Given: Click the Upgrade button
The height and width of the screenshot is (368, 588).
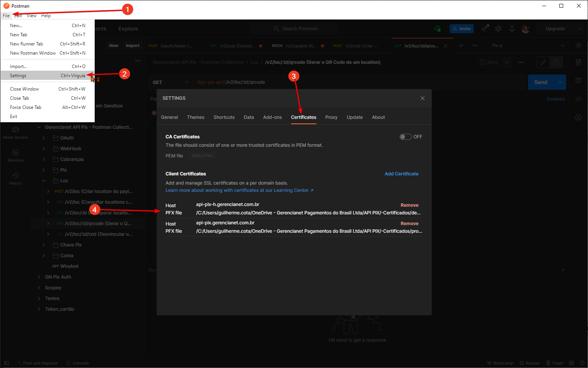Looking at the screenshot, I should [555, 29].
